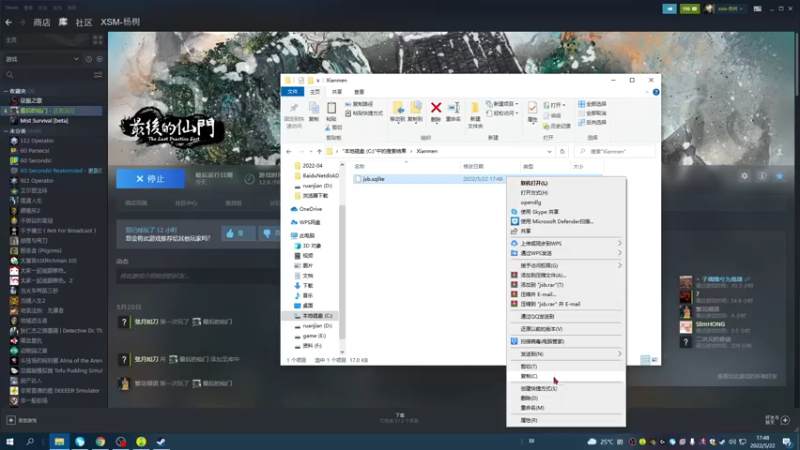
Task: Open the XSM profile nav link in Steam
Action: [x=120, y=22]
